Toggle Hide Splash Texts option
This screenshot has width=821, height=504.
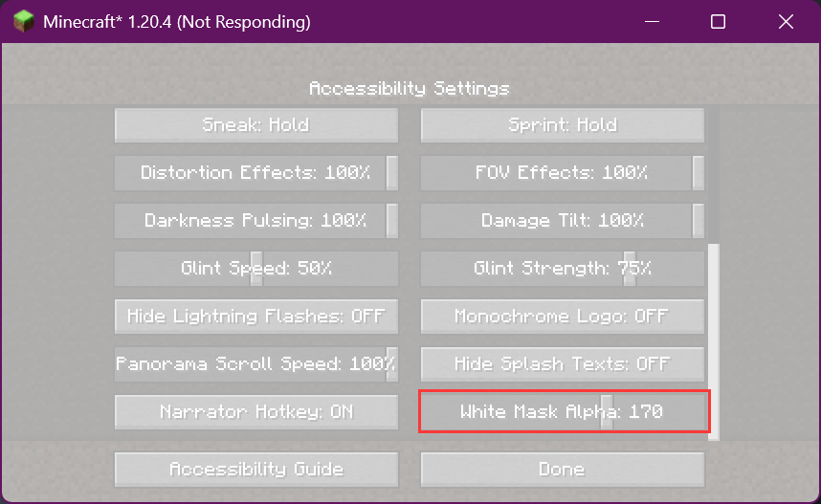pyautogui.click(x=562, y=364)
